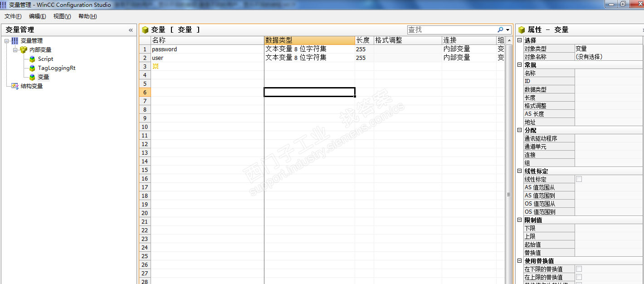Collapse the 限制值 properties section
This screenshot has height=284, width=644.
tap(520, 220)
